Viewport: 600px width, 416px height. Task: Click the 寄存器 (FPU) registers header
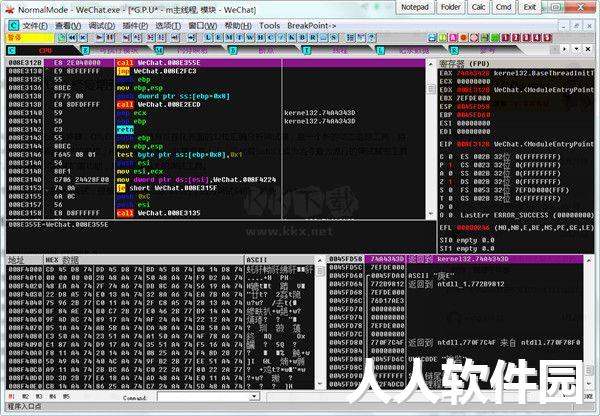pos(515,63)
